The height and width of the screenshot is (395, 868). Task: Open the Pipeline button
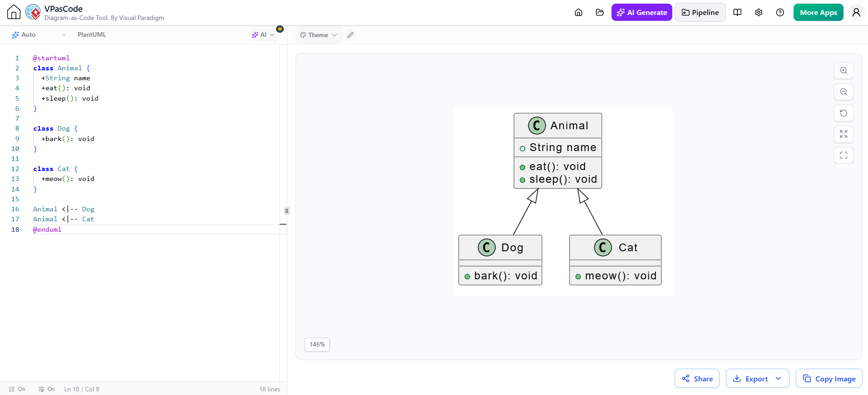point(700,13)
